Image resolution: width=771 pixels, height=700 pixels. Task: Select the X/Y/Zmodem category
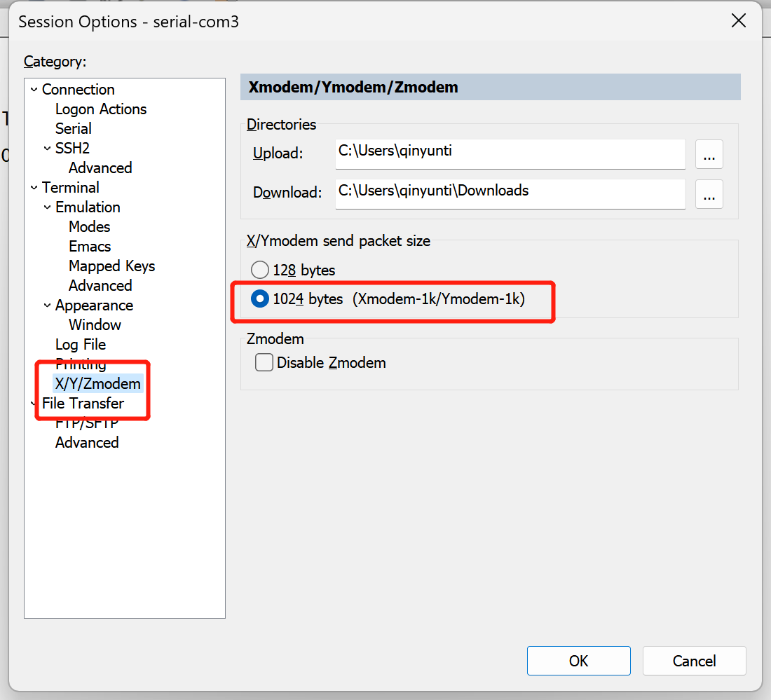97,384
